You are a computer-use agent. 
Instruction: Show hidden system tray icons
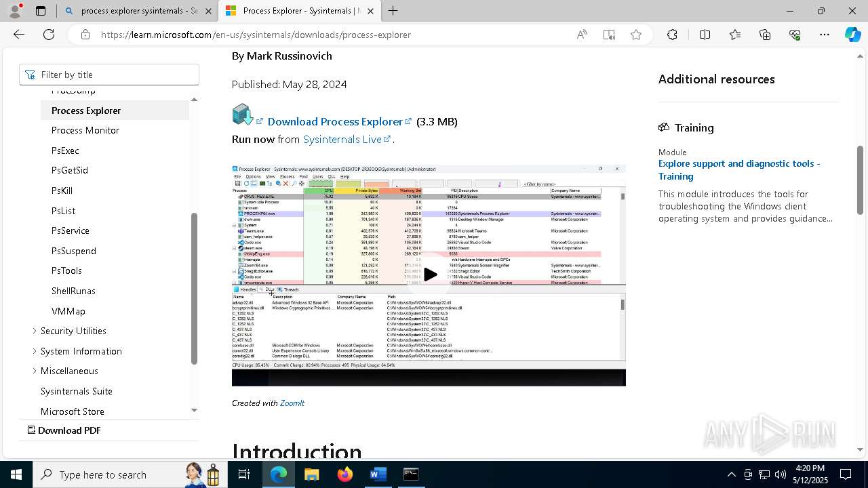(731, 474)
